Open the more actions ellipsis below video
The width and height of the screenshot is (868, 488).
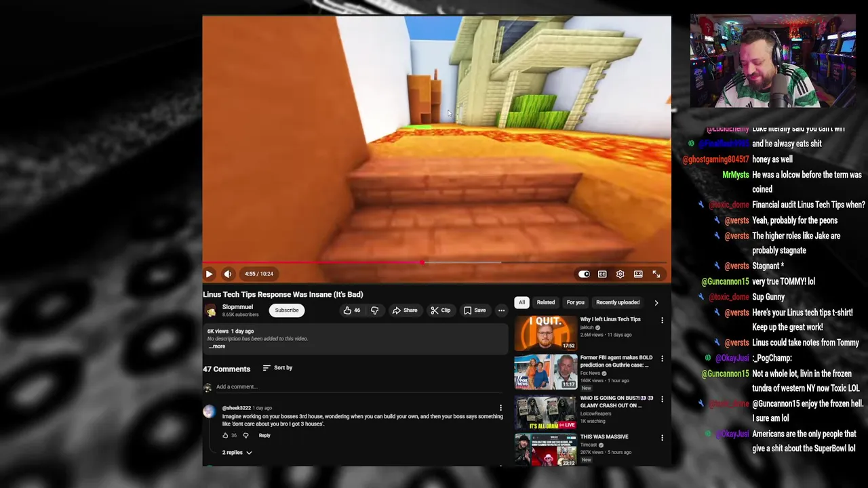(501, 310)
